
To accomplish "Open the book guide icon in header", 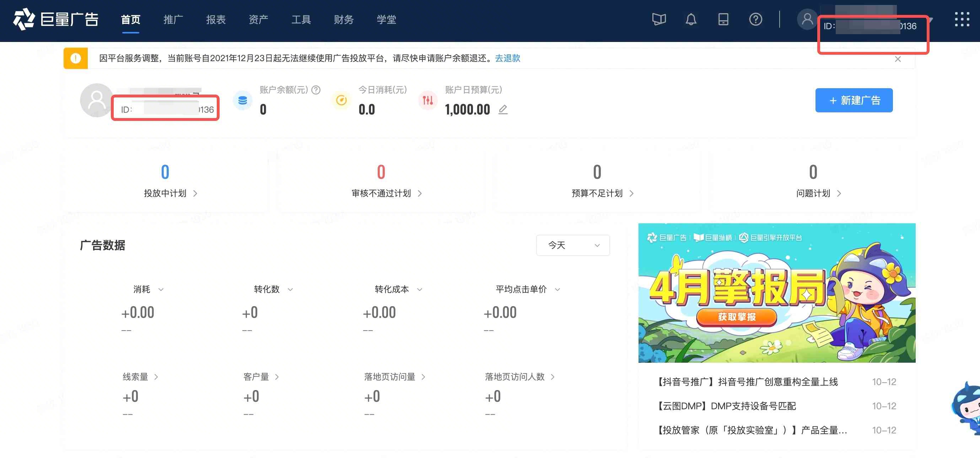I will coord(658,19).
